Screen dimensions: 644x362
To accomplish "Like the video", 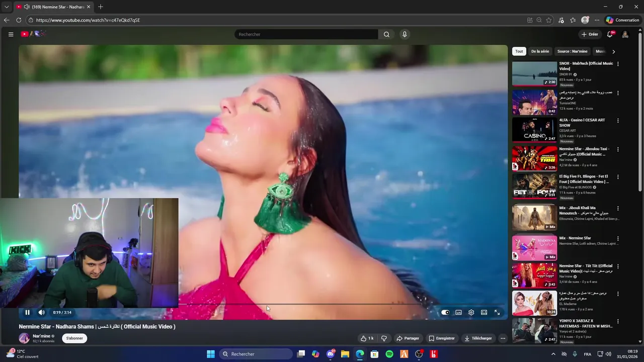I will (367, 338).
